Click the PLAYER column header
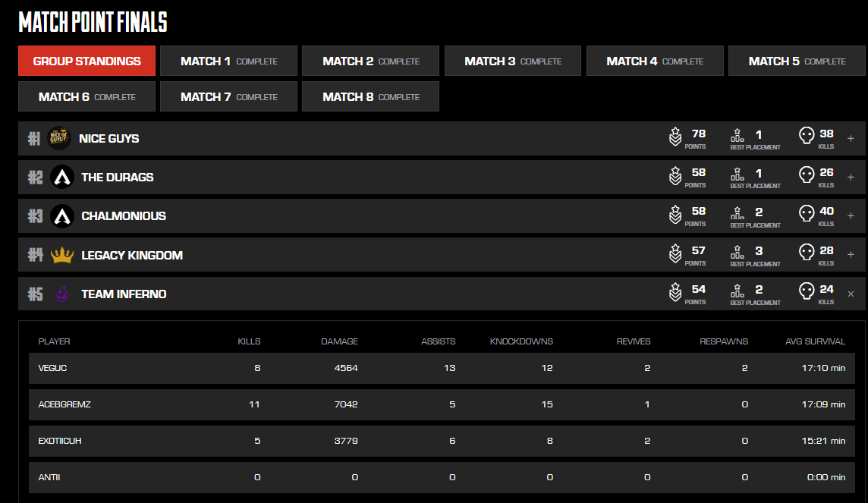Image resolution: width=868 pixels, height=503 pixels. coord(55,341)
